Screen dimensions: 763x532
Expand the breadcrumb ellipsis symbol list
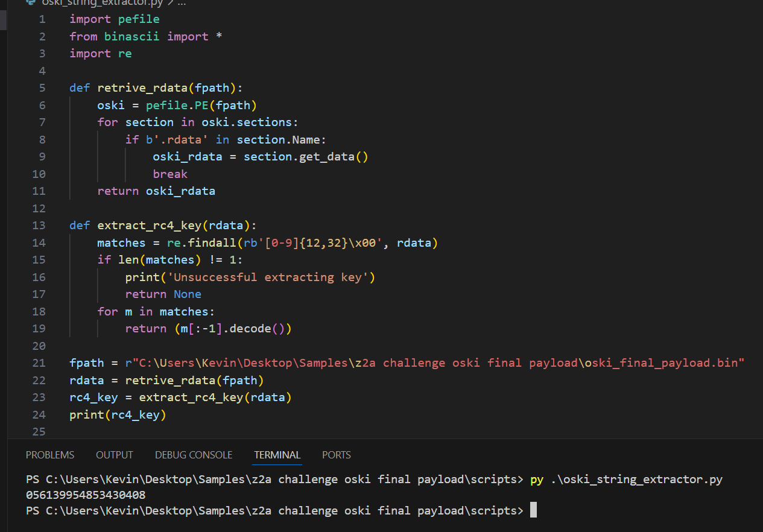click(x=180, y=2)
